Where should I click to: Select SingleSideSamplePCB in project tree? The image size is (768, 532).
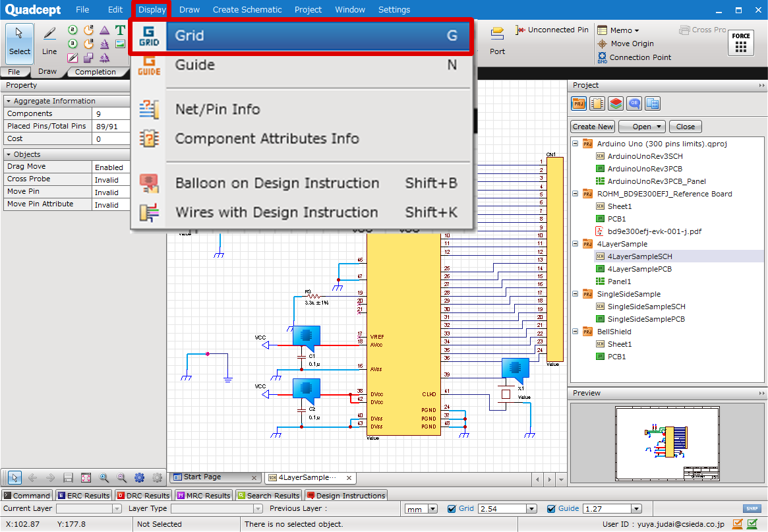click(646, 319)
